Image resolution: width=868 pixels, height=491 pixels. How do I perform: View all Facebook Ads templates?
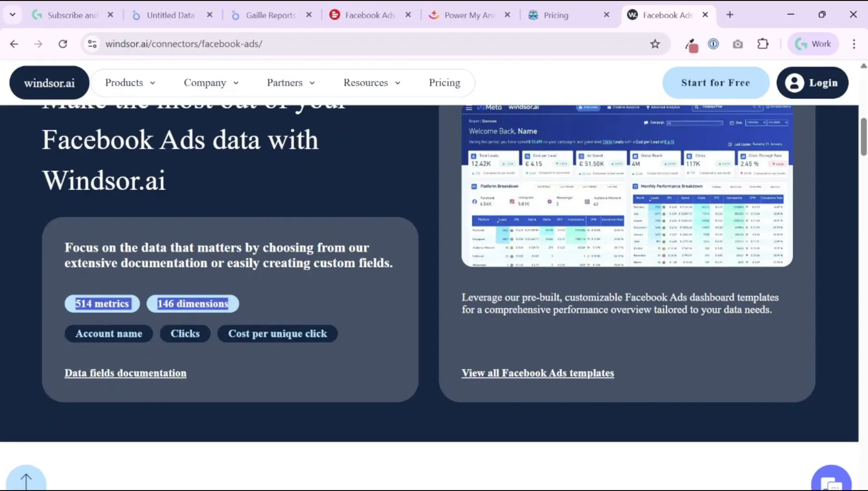point(538,373)
